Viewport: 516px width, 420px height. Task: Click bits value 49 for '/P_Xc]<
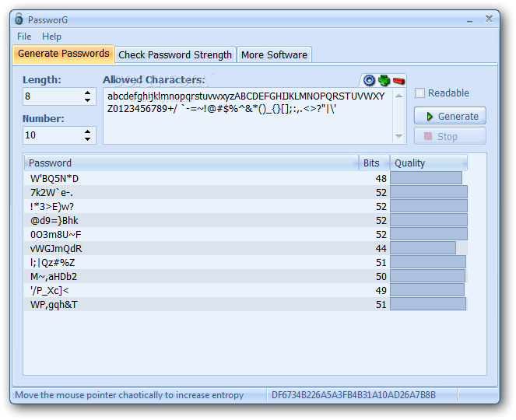381,290
